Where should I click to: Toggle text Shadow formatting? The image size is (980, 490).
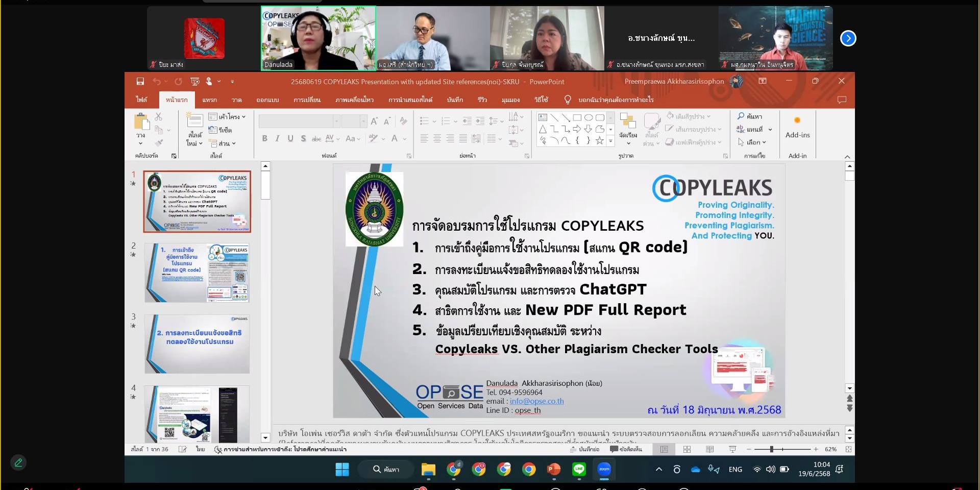coord(303,138)
